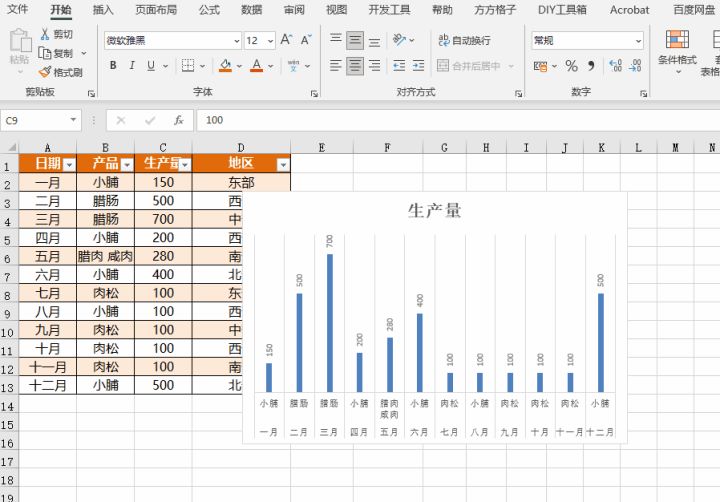Toggle Italic formatting
This screenshot has height=502, width=720.
pos(132,66)
